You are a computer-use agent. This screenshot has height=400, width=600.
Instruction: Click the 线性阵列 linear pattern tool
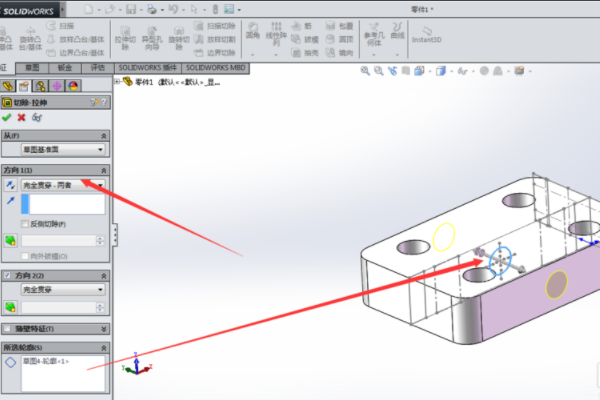click(276, 34)
